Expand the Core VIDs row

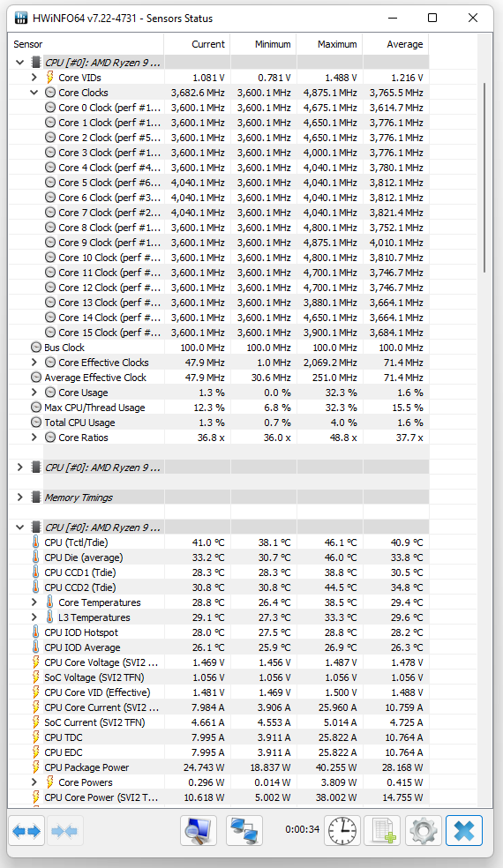34,78
